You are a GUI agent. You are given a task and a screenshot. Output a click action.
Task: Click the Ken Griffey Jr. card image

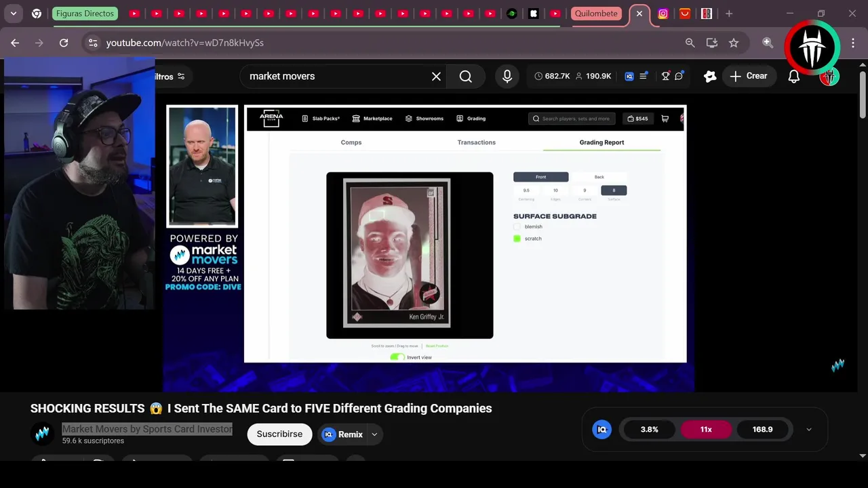point(397,253)
